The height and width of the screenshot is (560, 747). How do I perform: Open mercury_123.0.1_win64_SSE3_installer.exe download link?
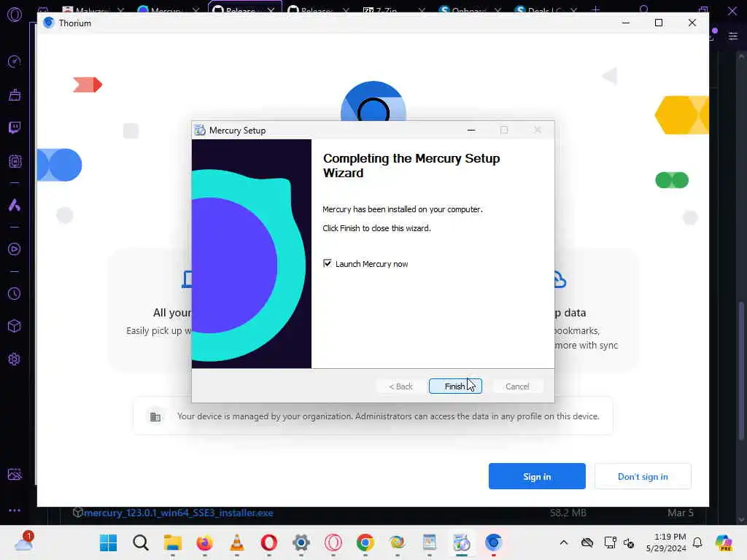point(178,513)
